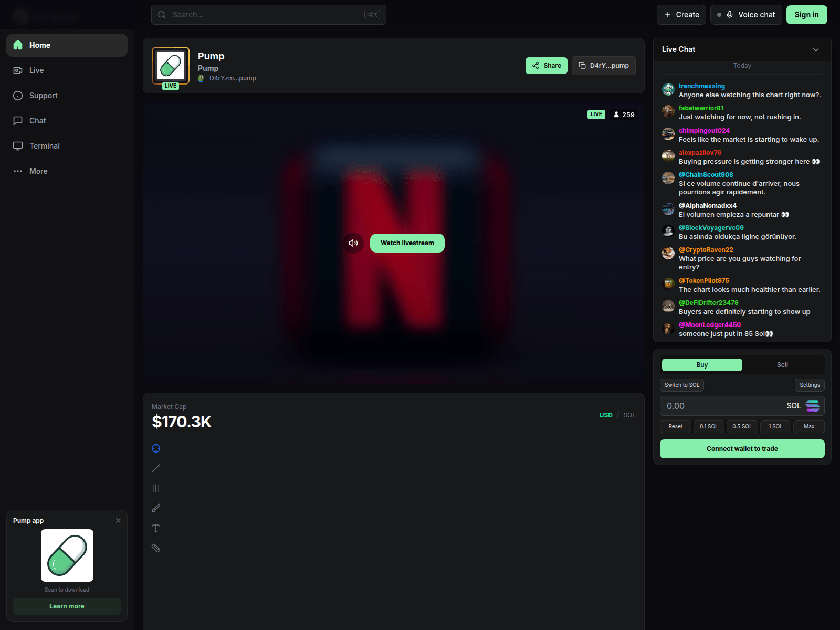Screen dimensions: 840x630
Task: Click the Create button
Action: pyautogui.click(x=681, y=15)
